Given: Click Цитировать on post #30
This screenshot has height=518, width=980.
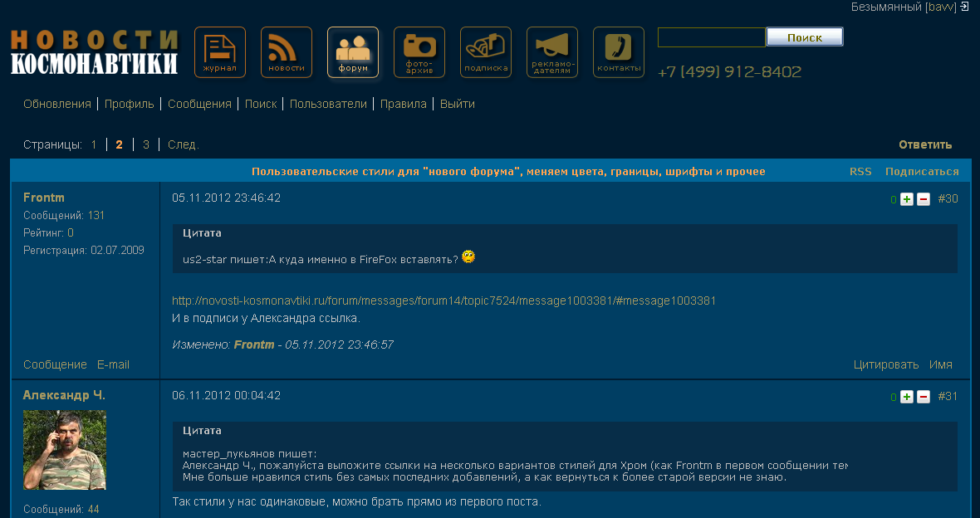Looking at the screenshot, I should coord(886,365).
